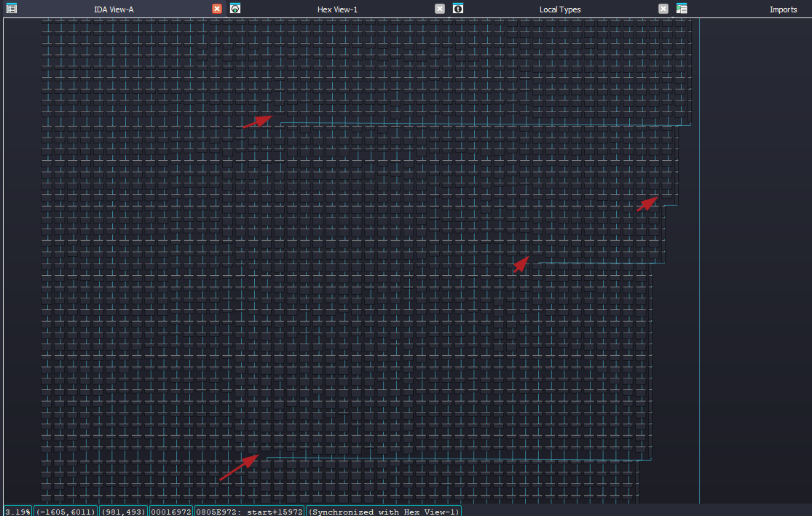
Task: Click the Local Types tab icon
Action: 458,9
